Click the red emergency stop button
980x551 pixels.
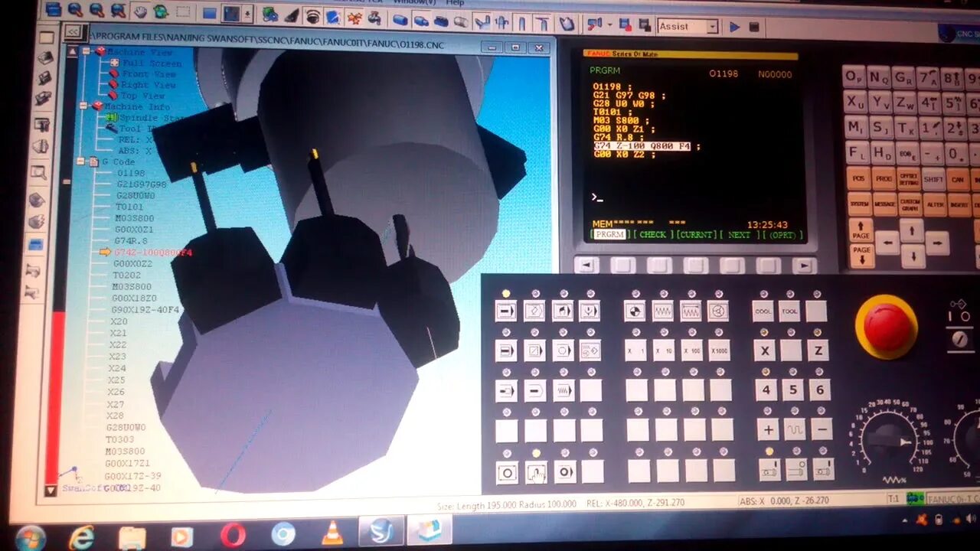[x=887, y=325]
